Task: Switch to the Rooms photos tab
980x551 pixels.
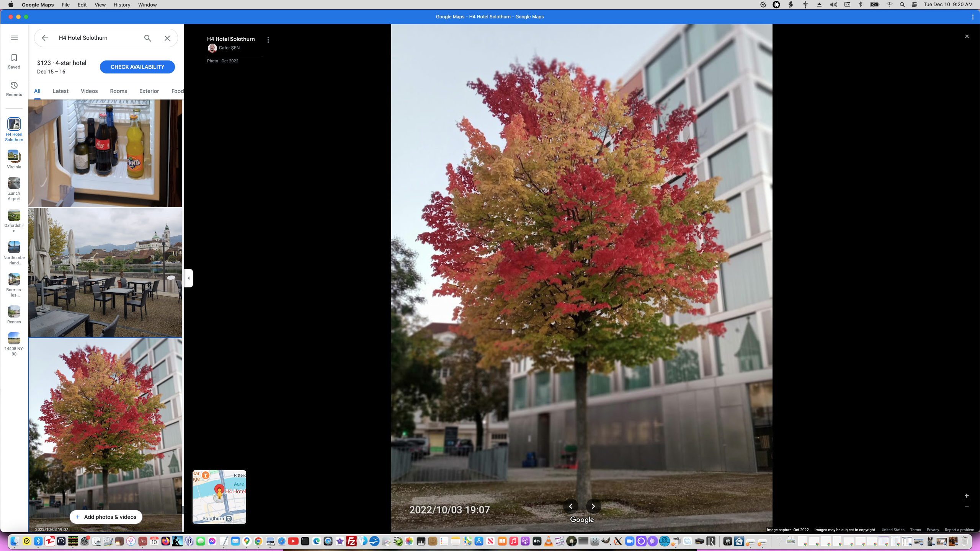Action: pyautogui.click(x=118, y=91)
